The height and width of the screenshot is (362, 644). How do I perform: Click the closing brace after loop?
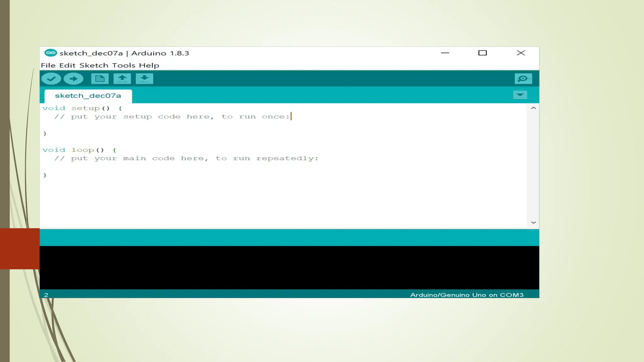pos(45,175)
